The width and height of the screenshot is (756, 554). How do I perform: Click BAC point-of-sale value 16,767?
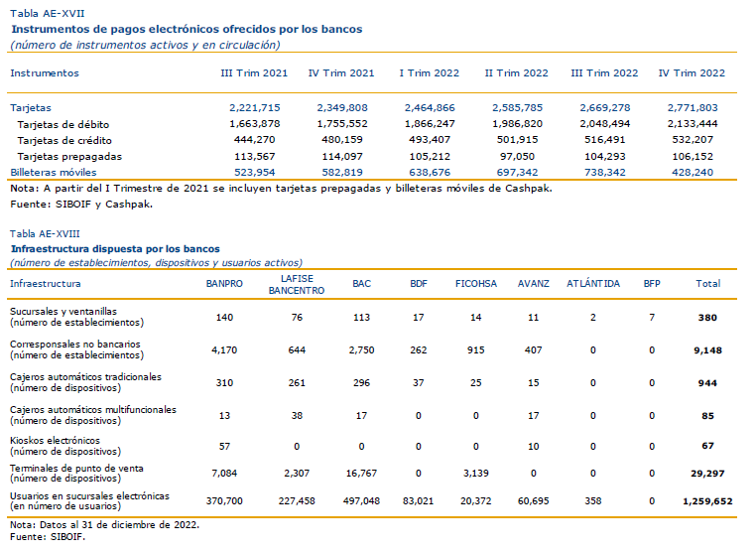pos(361,474)
